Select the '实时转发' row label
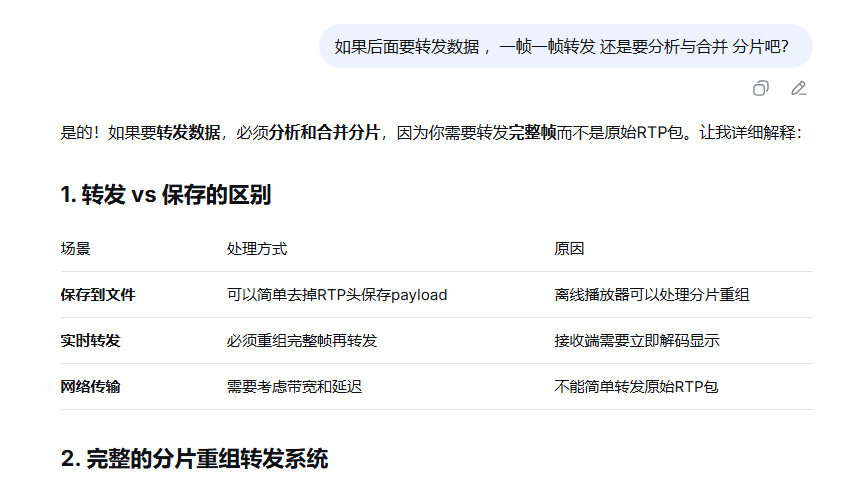The width and height of the screenshot is (856, 480). tap(90, 341)
